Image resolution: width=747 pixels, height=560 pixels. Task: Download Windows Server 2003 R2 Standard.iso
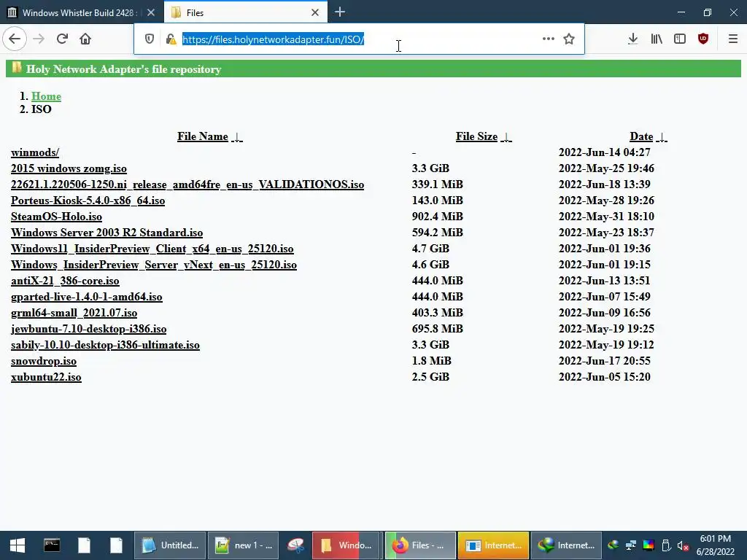coord(107,233)
